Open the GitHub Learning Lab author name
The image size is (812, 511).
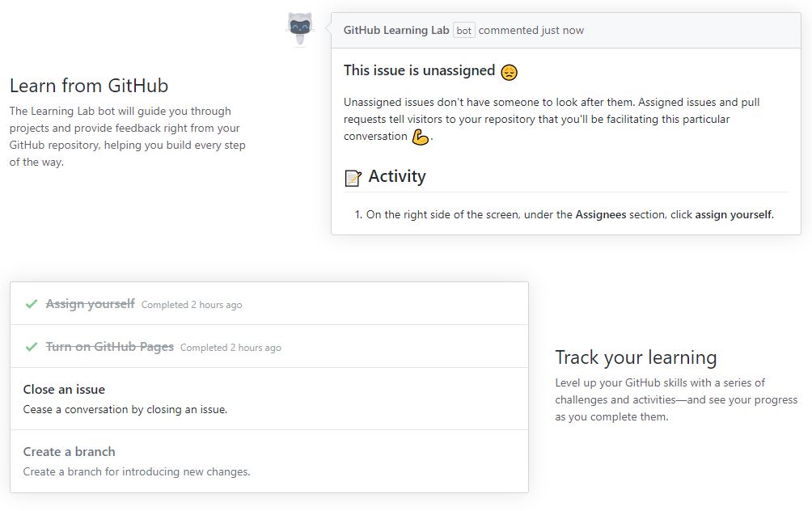396,30
